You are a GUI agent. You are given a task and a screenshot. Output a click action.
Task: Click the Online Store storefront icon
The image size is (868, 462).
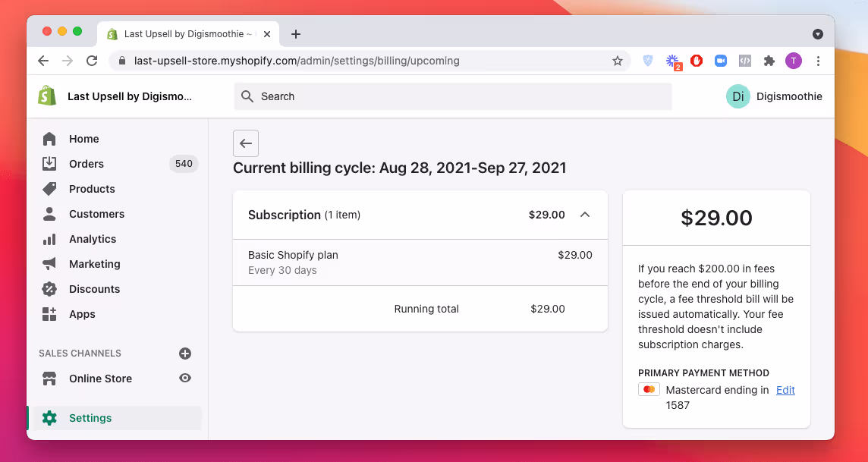49,379
